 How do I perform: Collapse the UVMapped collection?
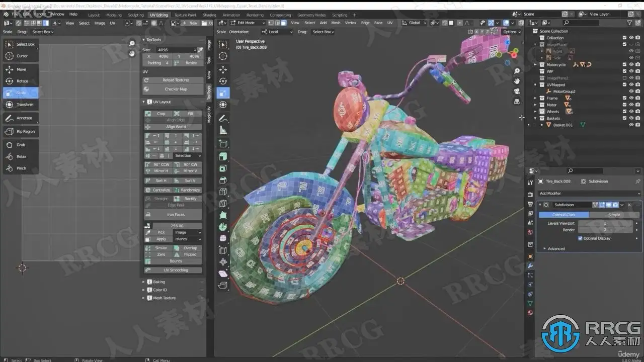pos(536,84)
